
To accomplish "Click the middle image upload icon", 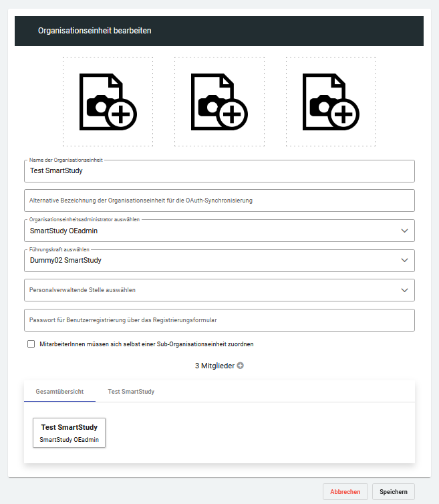I will point(219,101).
